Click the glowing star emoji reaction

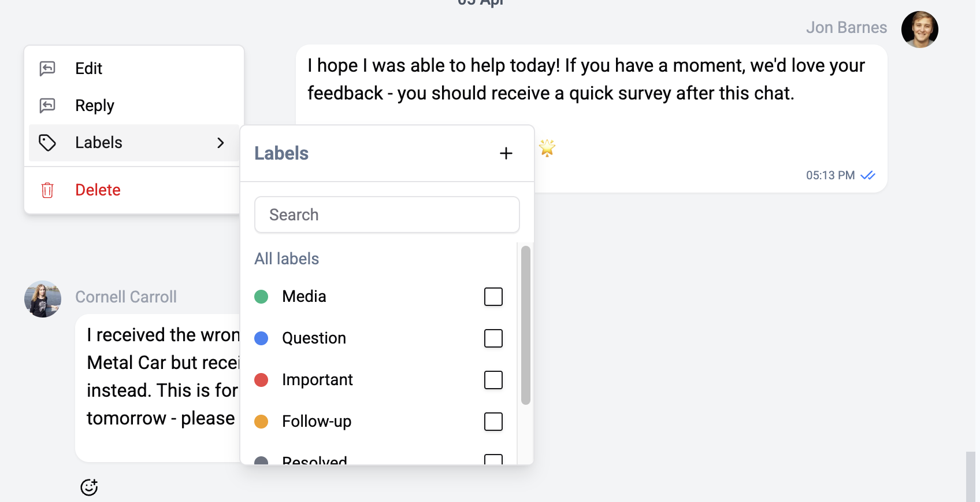547,148
